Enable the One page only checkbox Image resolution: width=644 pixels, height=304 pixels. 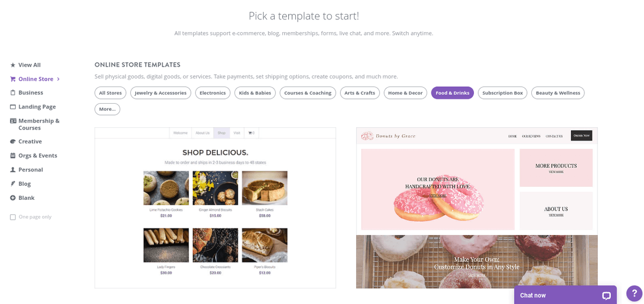pyautogui.click(x=13, y=217)
